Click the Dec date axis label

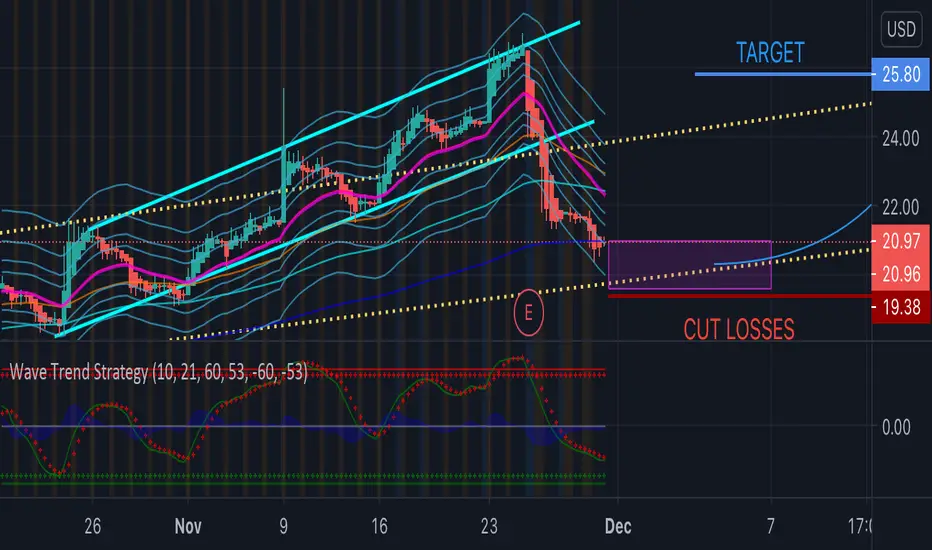point(618,526)
